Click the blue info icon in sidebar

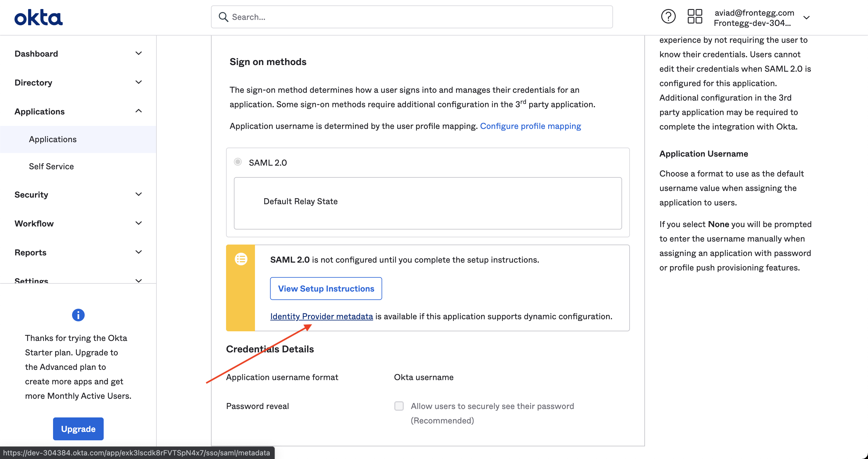[x=78, y=315]
